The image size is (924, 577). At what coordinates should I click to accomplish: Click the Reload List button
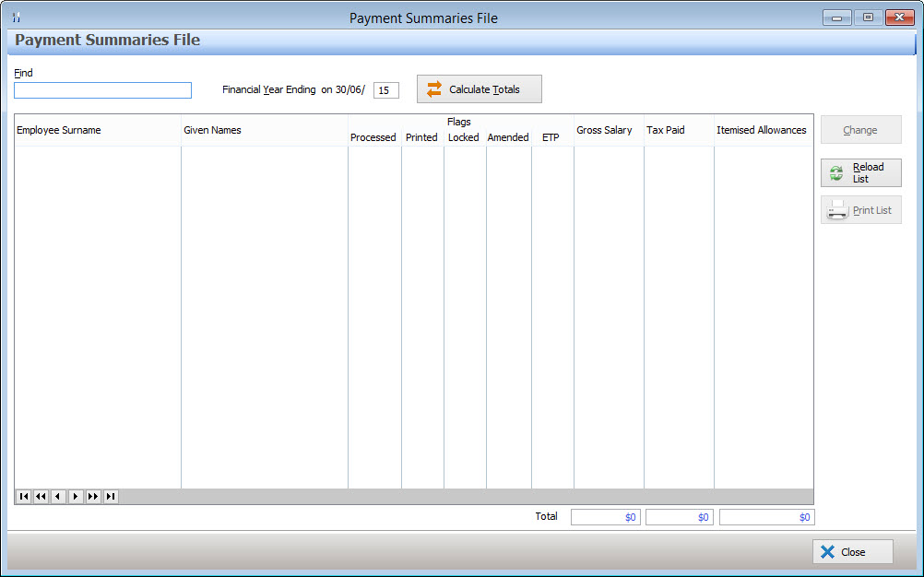(860, 172)
